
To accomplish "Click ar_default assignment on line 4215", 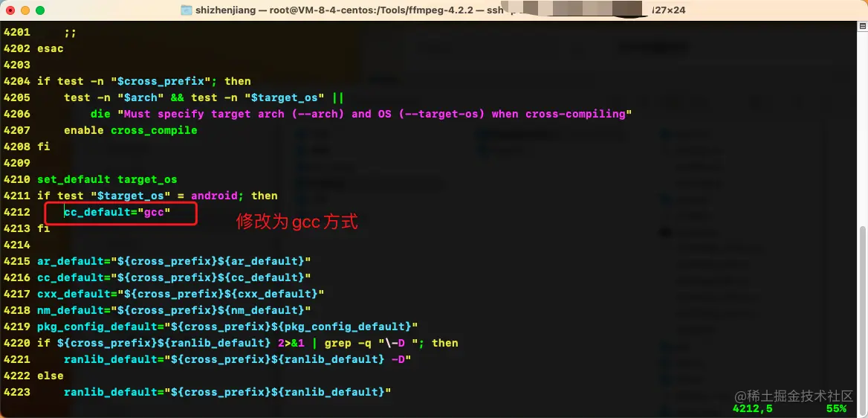I will [174, 261].
